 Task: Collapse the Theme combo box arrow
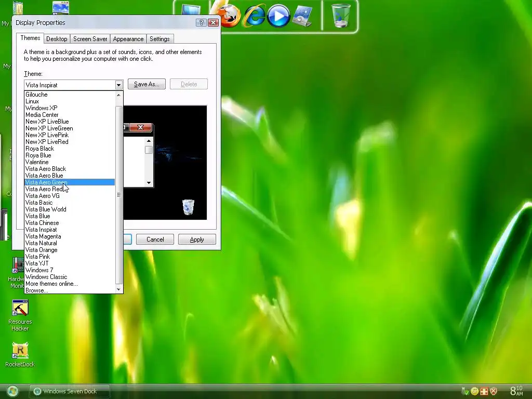coord(118,85)
